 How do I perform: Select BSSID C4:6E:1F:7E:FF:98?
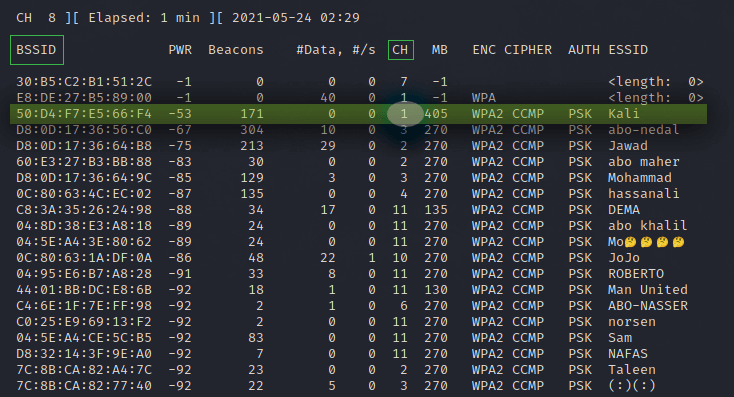[84, 306]
